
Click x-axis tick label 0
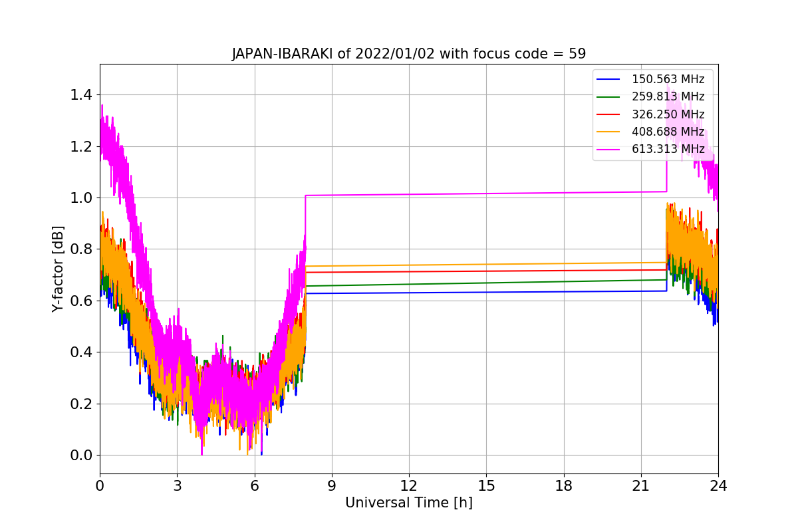pos(100,485)
